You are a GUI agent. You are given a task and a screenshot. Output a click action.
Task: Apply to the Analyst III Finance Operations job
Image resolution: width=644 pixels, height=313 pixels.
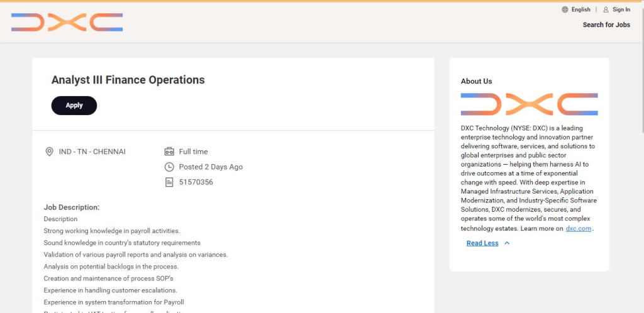pyautogui.click(x=74, y=106)
